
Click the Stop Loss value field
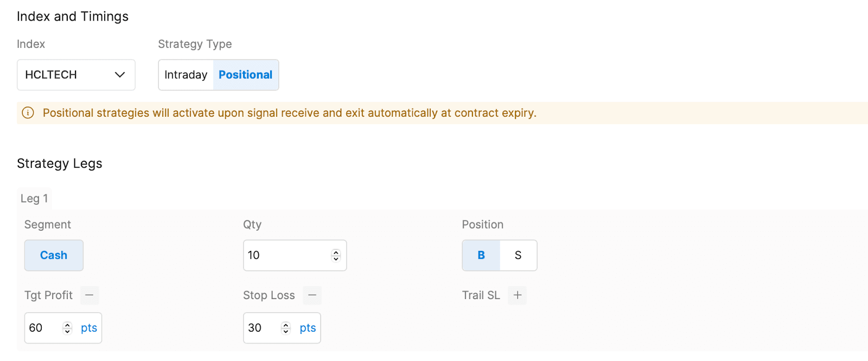[262, 328]
